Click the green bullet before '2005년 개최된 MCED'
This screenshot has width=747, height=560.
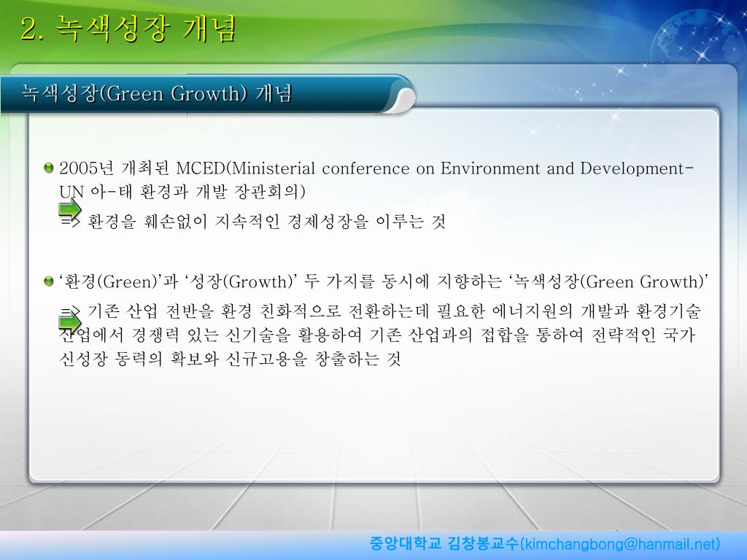49,168
